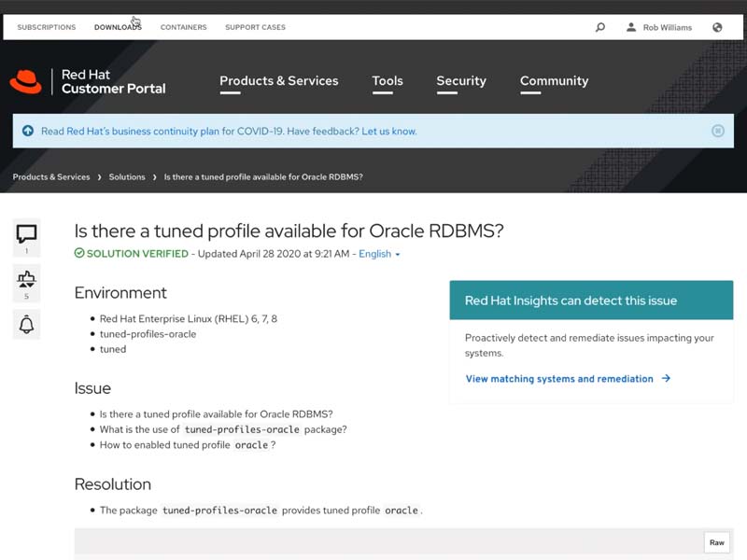The width and height of the screenshot is (747, 560).
Task: Click the Rob Williams account name
Action: point(668,28)
